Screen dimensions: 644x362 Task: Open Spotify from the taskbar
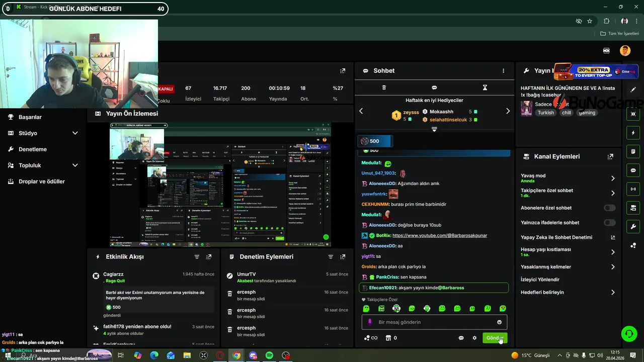[269, 355]
